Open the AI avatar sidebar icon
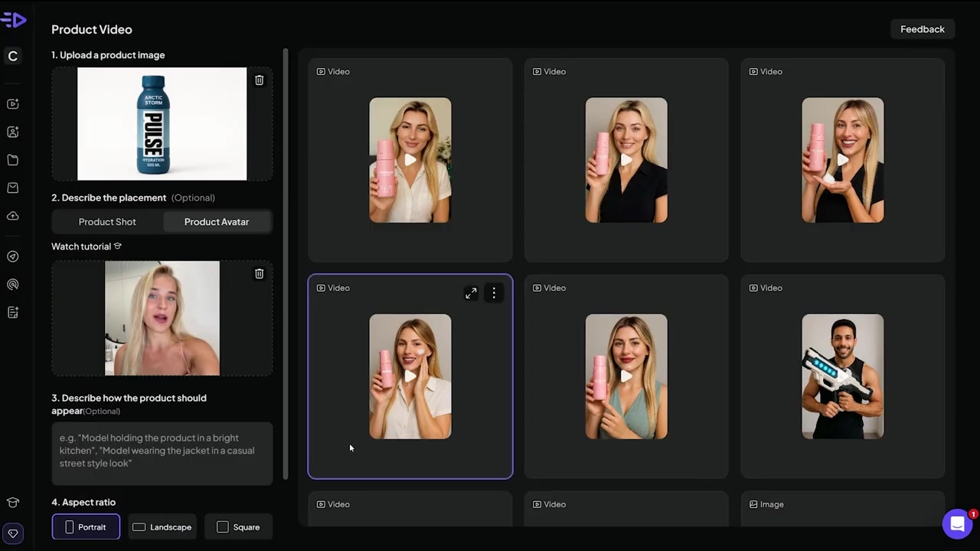The width and height of the screenshot is (980, 551). coord(13,132)
